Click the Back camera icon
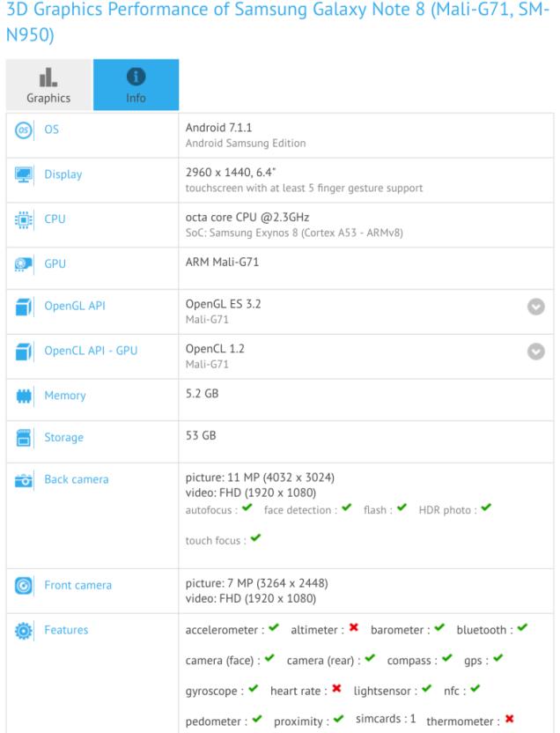This screenshot has height=733, width=560. (x=24, y=480)
